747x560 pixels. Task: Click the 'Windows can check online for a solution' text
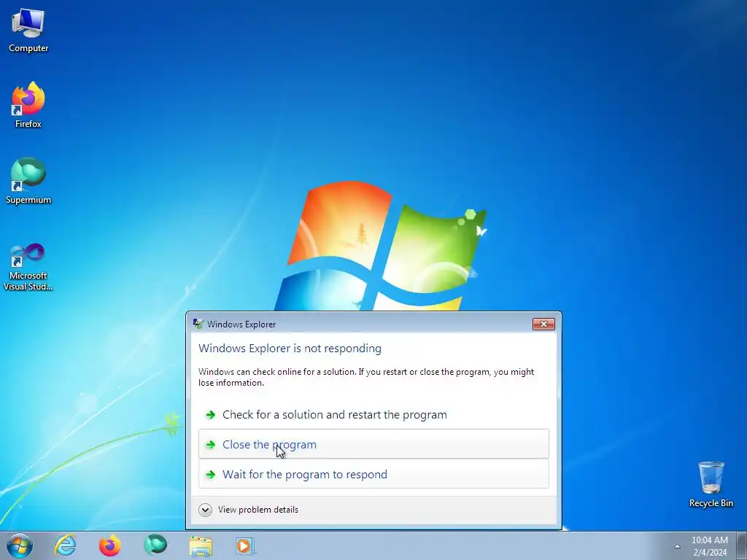point(366,377)
